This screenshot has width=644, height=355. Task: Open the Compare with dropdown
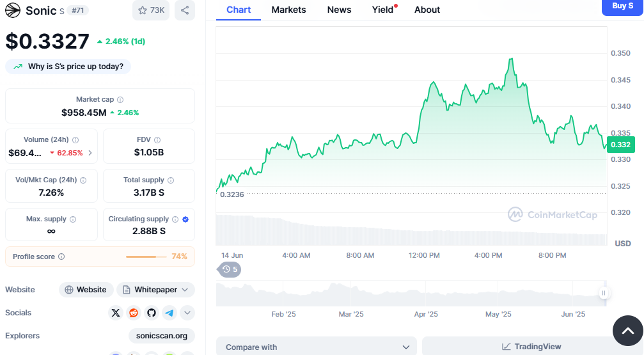[317, 347]
